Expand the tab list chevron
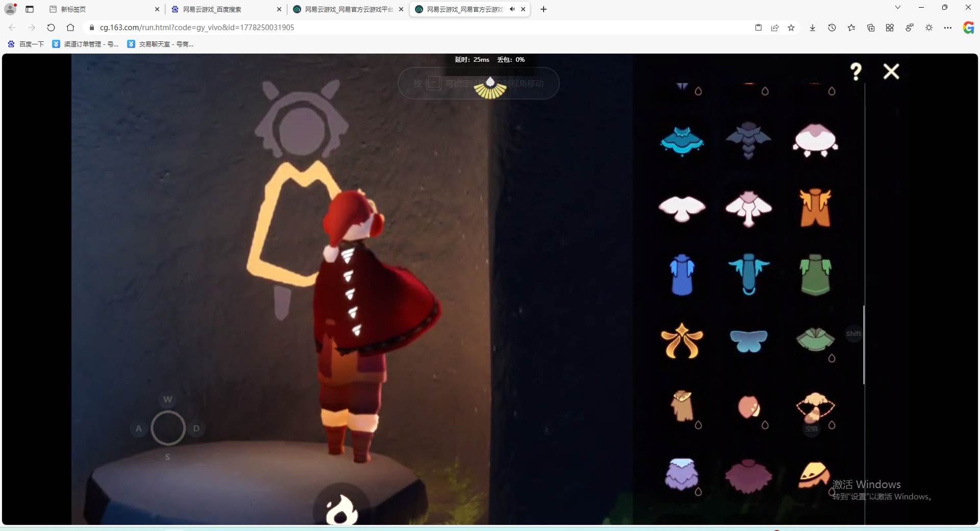This screenshot has width=980, height=531. coord(898,8)
